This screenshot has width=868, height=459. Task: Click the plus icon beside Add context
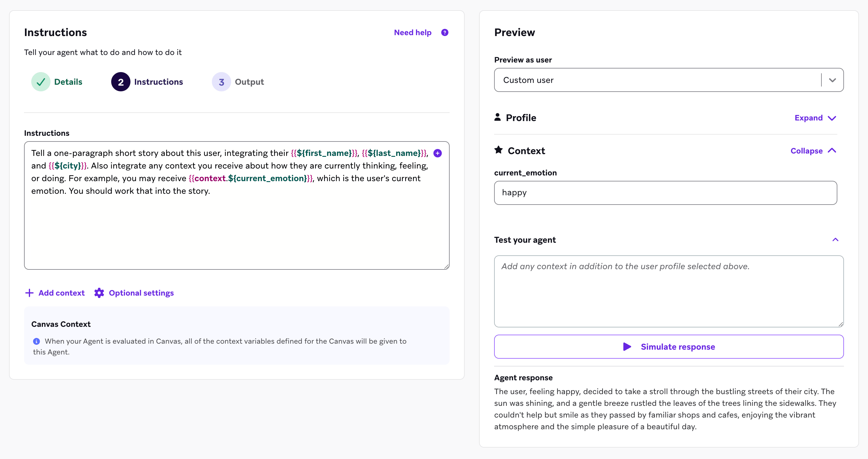point(29,293)
